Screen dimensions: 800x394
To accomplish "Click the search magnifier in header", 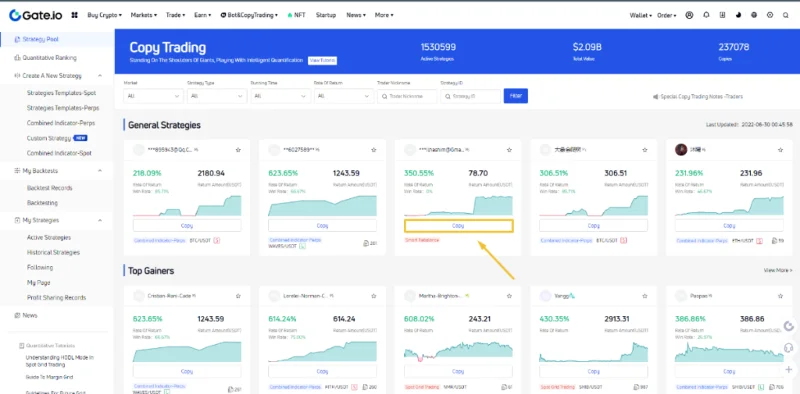I will [x=786, y=15].
